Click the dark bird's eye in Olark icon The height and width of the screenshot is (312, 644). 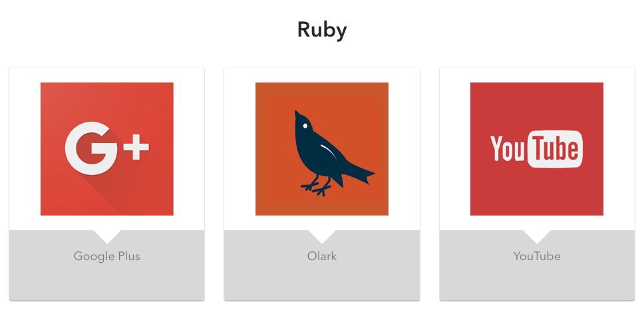pyautogui.click(x=305, y=124)
